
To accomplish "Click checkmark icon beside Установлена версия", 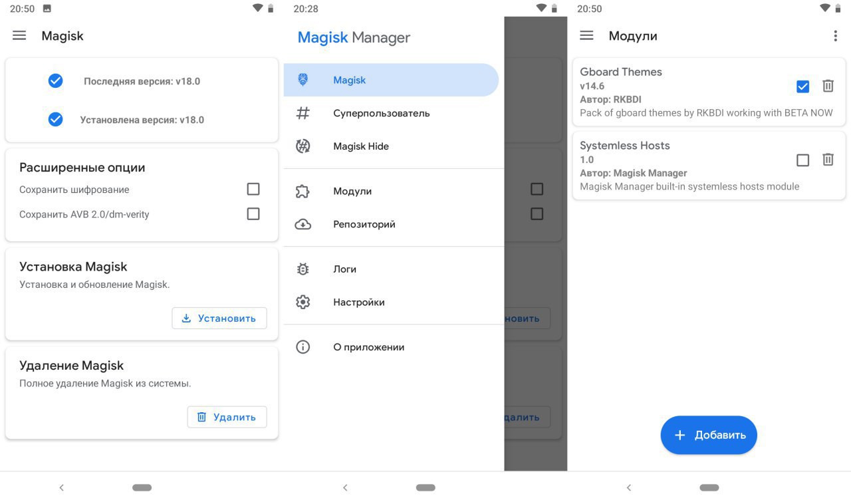I will pos(55,119).
